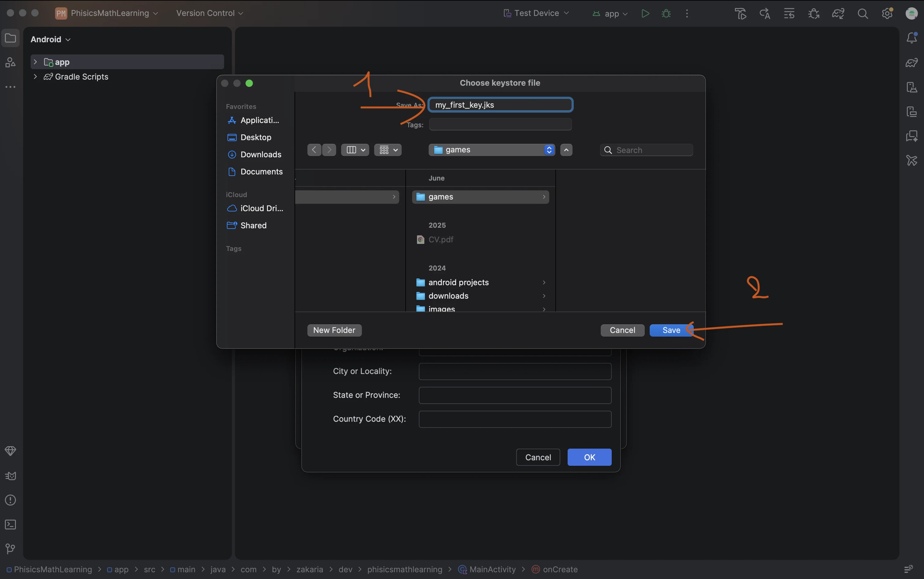Open the games location popup menu
This screenshot has height=579, width=924.
pyautogui.click(x=492, y=150)
